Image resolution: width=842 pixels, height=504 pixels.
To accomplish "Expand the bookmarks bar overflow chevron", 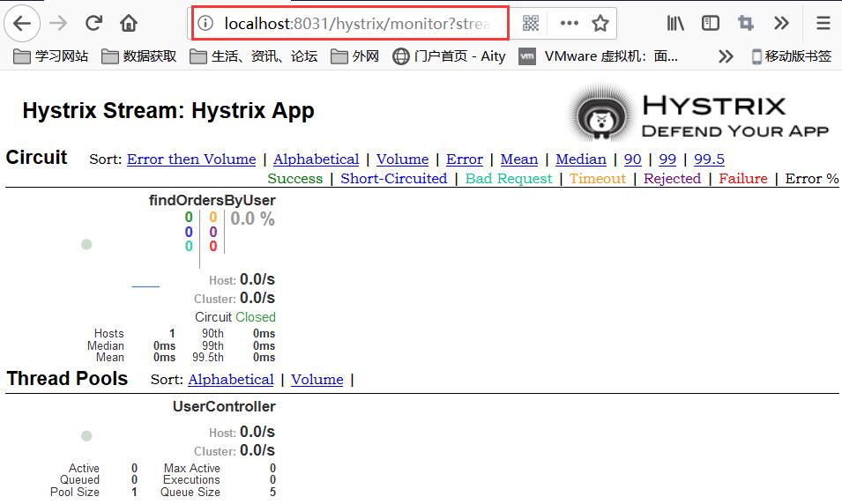I will click(x=726, y=56).
